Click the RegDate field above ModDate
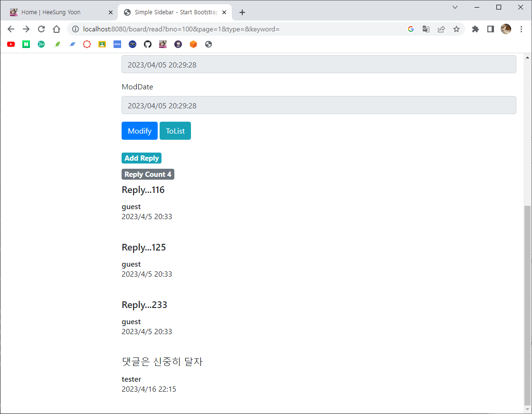This screenshot has height=414, width=532. [319, 64]
